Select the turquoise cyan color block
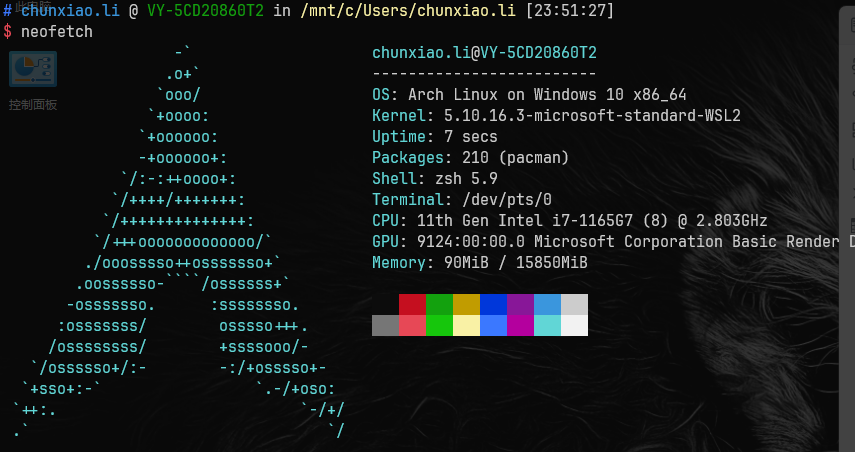This screenshot has width=855, height=452. (x=547, y=326)
